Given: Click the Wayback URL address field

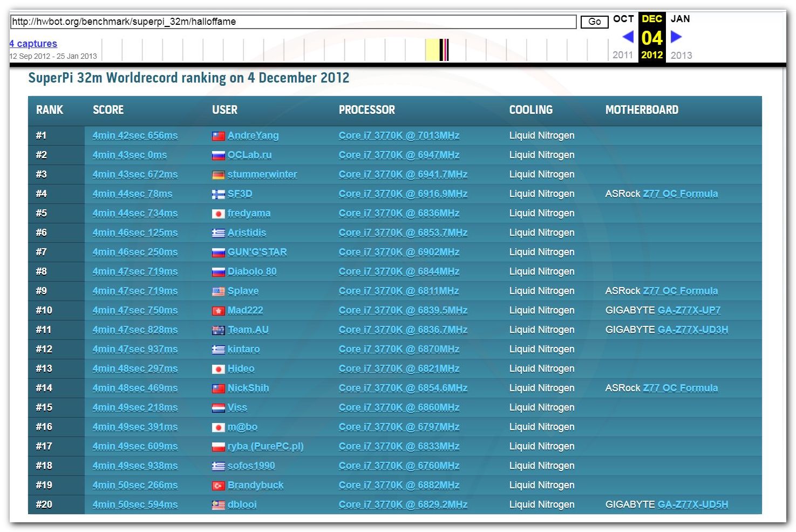Looking at the screenshot, I should [x=293, y=22].
